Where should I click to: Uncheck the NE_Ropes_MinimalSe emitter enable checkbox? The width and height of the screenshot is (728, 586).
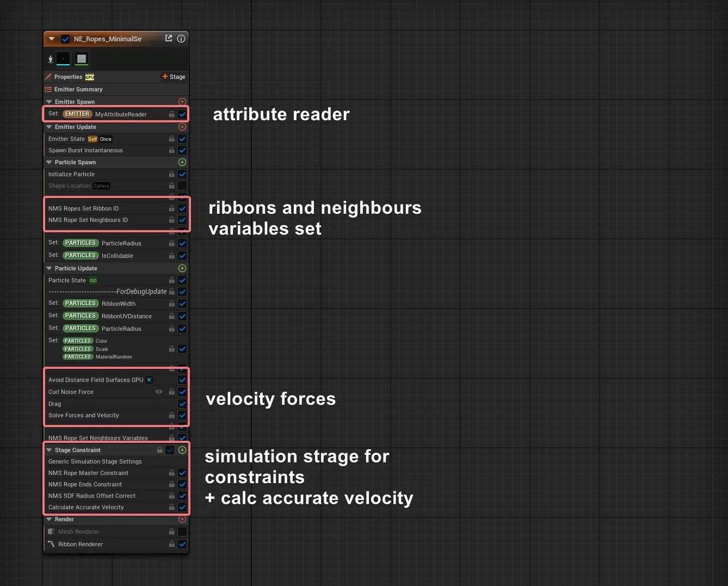coord(65,39)
